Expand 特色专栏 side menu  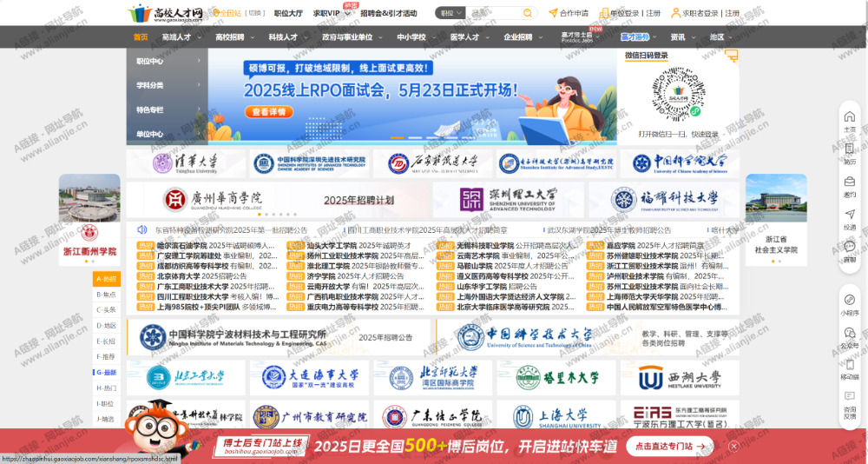click(168, 109)
